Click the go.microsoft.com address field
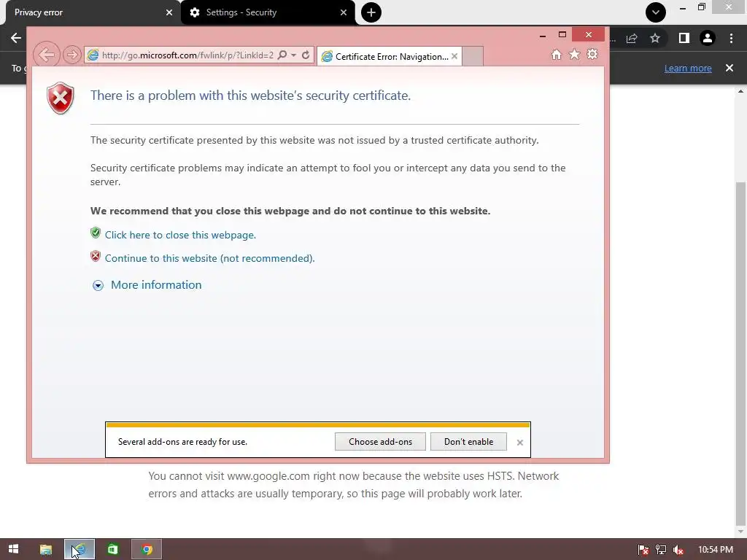 click(187, 55)
